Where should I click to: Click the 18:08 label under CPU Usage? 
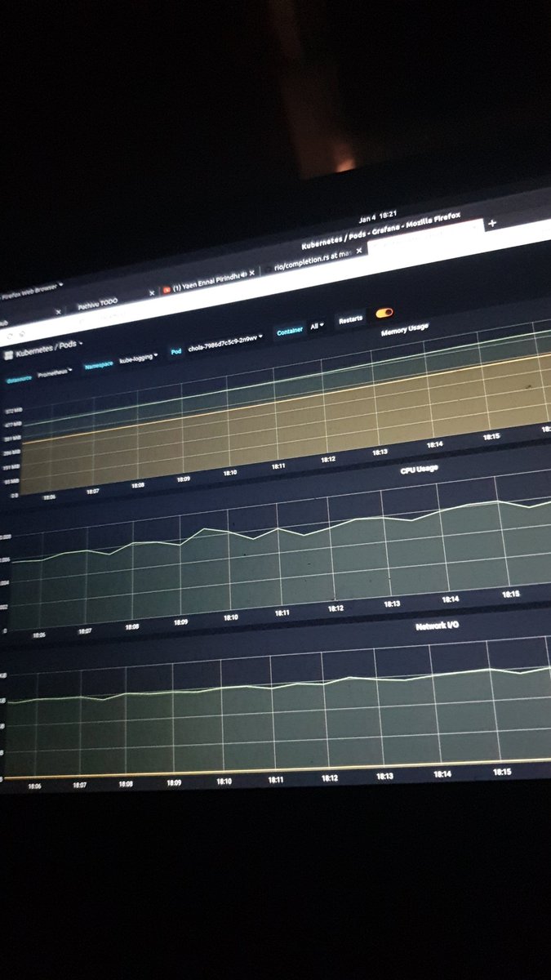pos(132,626)
